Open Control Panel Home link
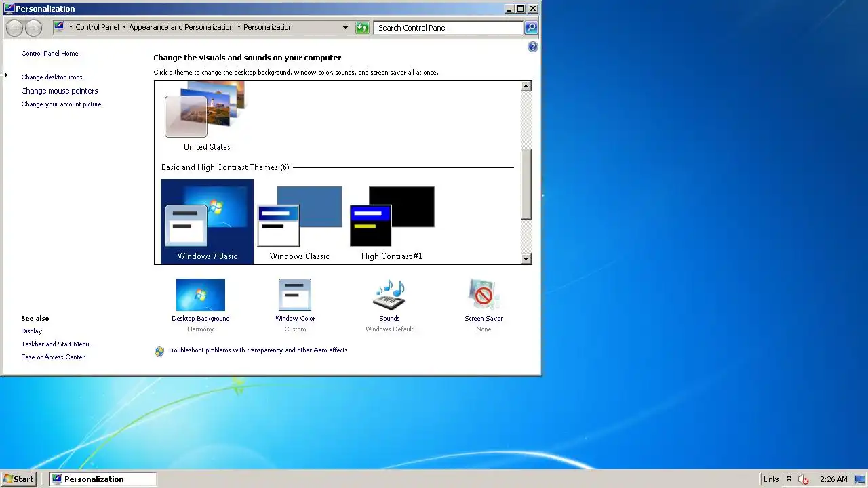The height and width of the screenshot is (488, 868). click(x=50, y=54)
